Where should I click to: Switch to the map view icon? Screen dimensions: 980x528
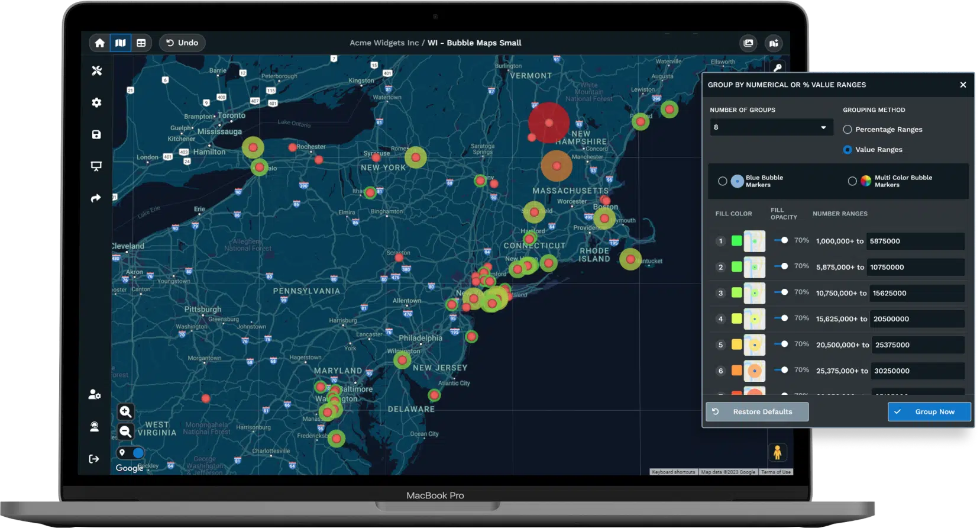tap(121, 43)
